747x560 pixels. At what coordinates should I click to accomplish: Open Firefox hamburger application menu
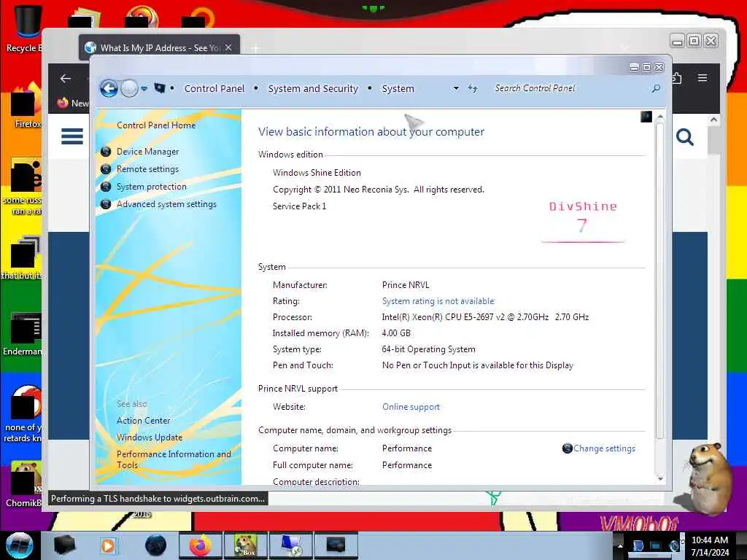[703, 77]
